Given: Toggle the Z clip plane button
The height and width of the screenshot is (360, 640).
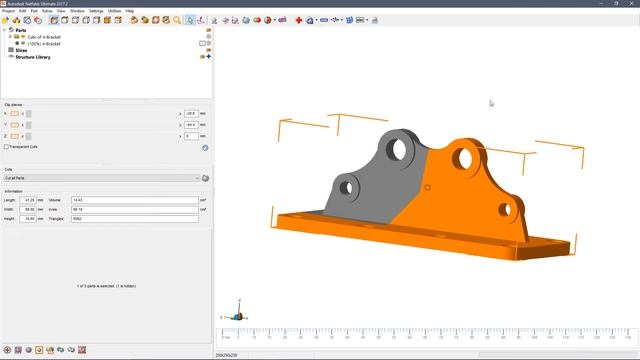Looking at the screenshot, I should tap(15, 136).
